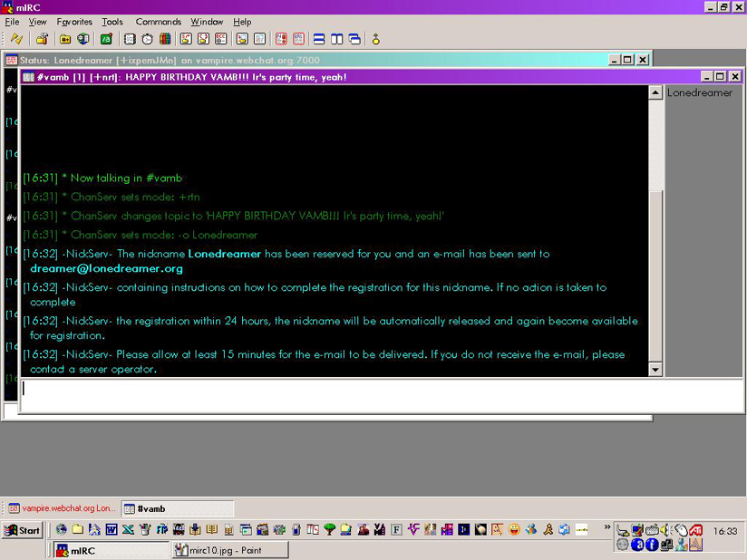
Task: Tile windows vertically from the toolbar
Action: (337, 39)
